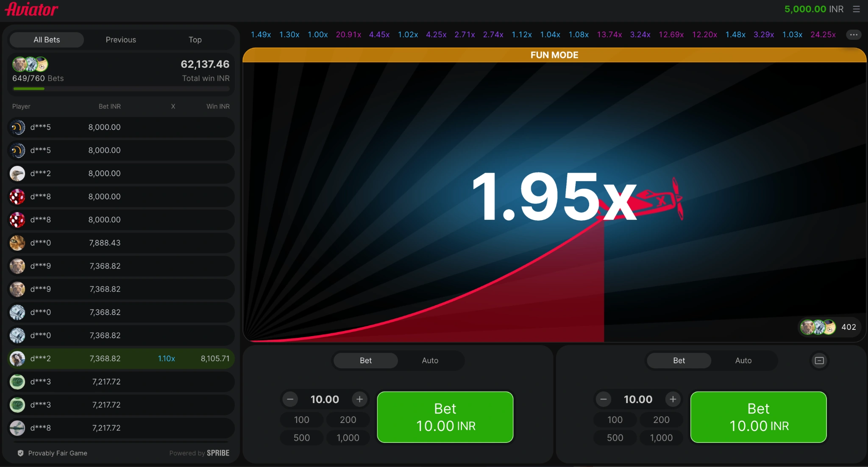Click the 24.25x result in history bar

[x=823, y=35]
